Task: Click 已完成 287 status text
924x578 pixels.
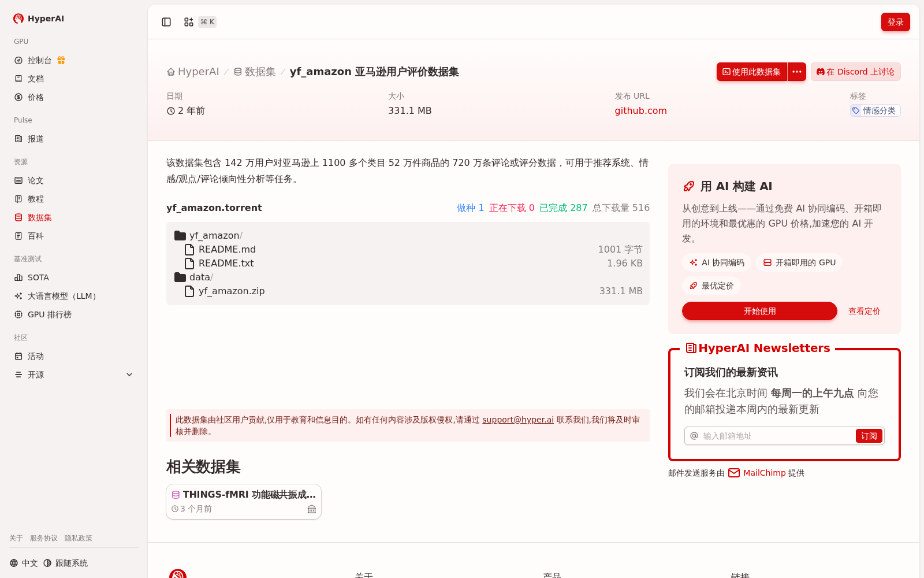Action: click(x=563, y=208)
